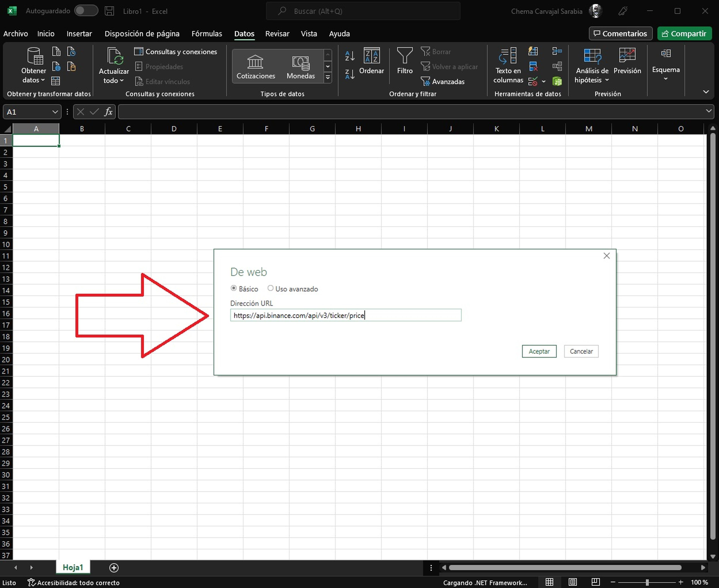Collapse the ribbon with chevron
This screenshot has height=588, width=719.
(x=706, y=92)
